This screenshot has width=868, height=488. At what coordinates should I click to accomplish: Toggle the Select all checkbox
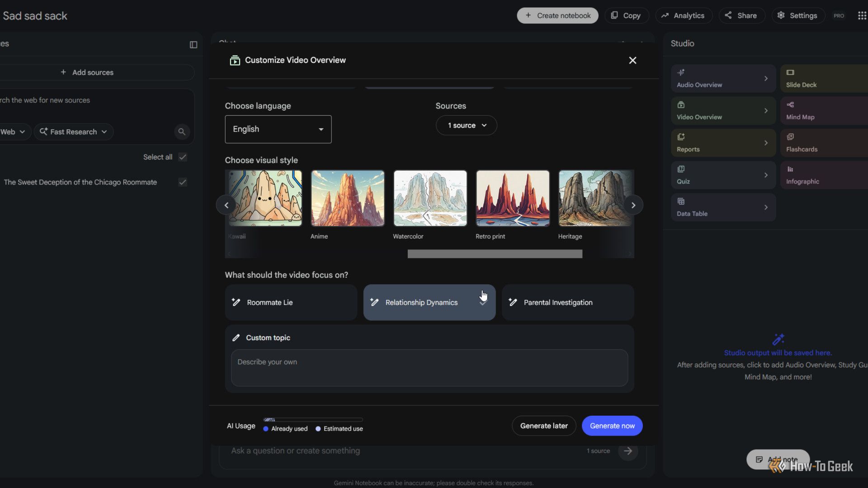(x=183, y=157)
